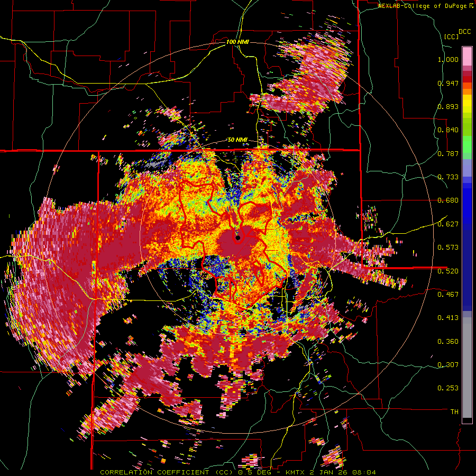Click the 0.893 legend value
The image size is (476, 476).
click(x=448, y=106)
